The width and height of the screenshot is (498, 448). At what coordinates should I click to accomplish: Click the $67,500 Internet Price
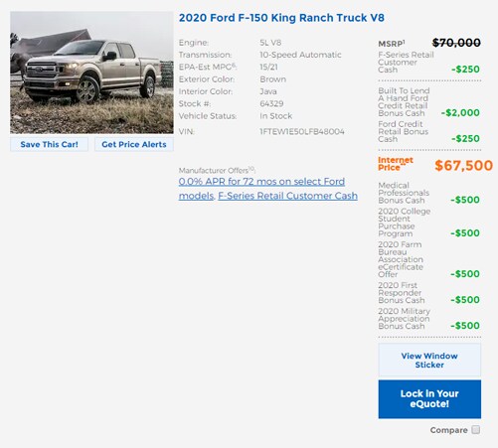coord(463,165)
